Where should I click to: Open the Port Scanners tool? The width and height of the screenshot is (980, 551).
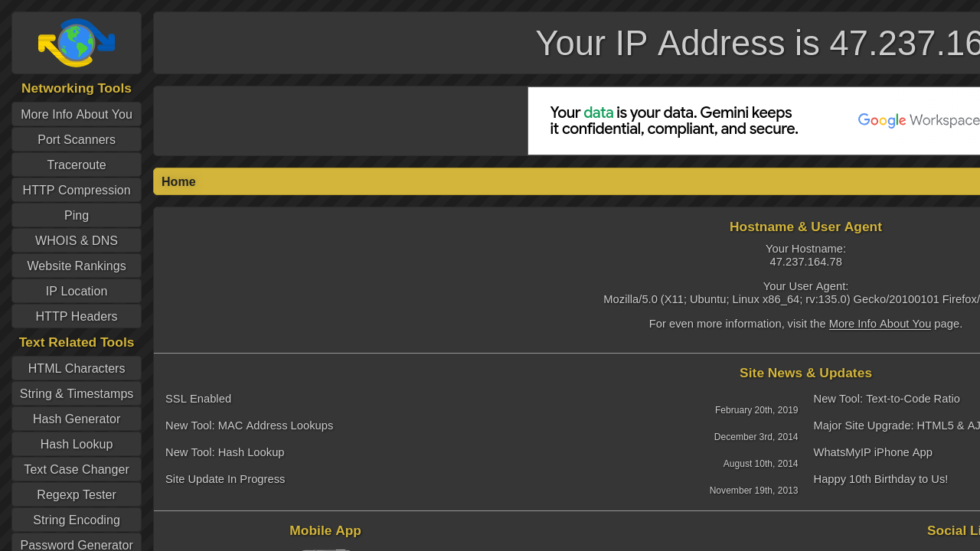click(x=77, y=139)
